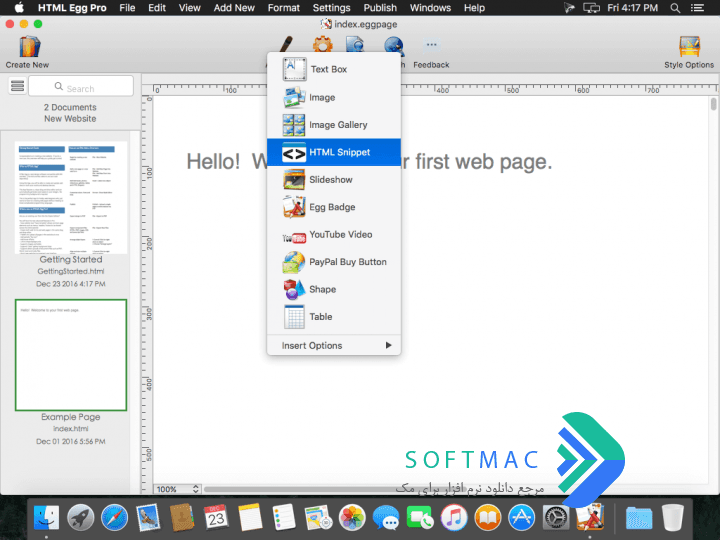The image size is (720, 540).
Task: Click the index.html file name
Action: [71, 429]
